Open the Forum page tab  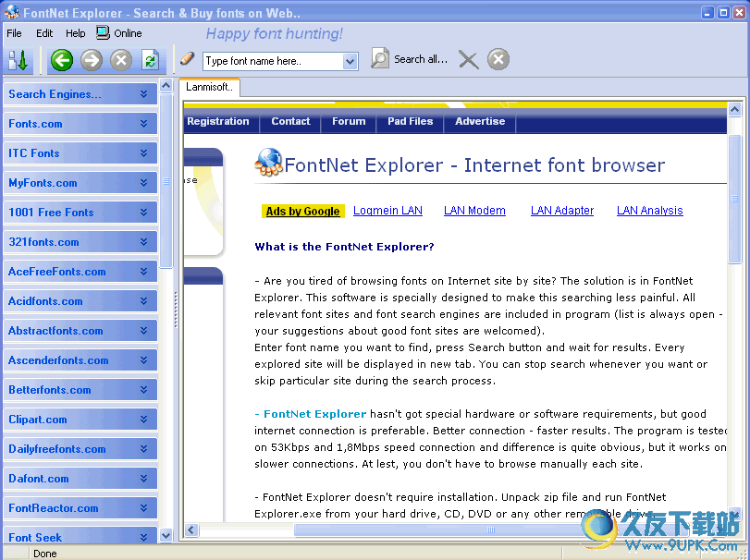tap(349, 121)
